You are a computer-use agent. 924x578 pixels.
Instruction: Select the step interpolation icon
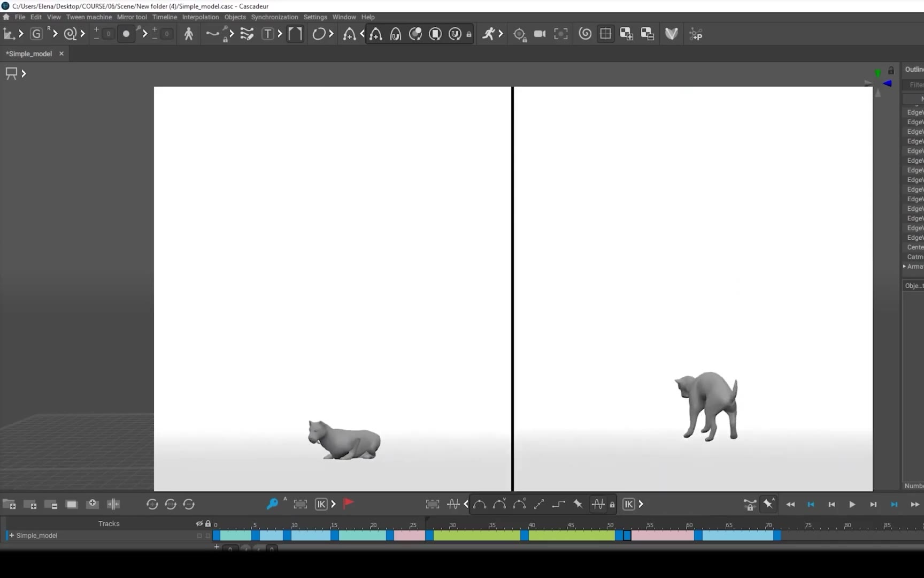point(559,504)
